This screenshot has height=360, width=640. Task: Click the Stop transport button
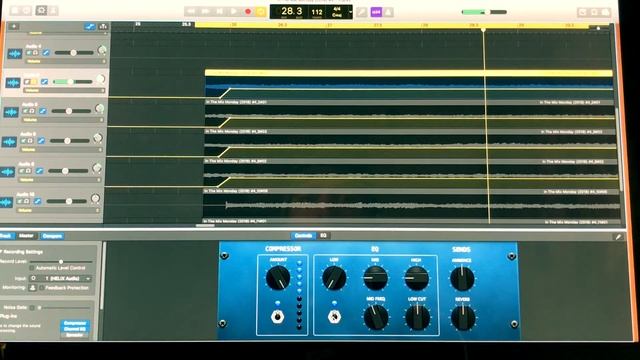tap(219, 11)
